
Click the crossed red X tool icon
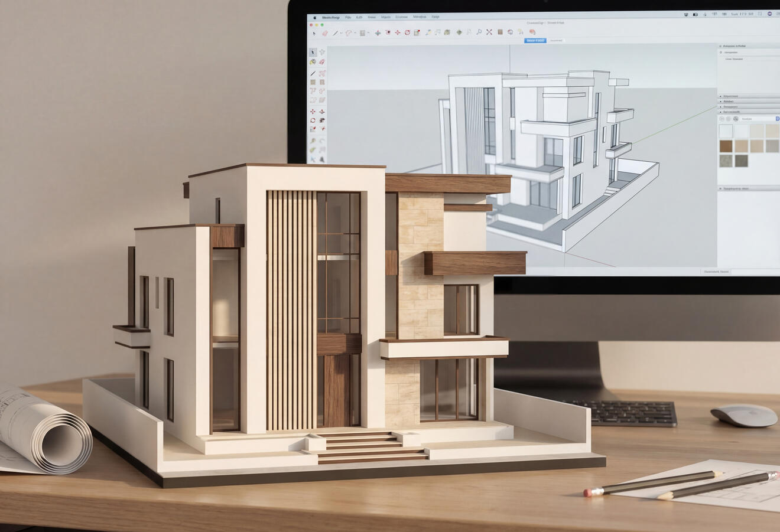[489, 32]
